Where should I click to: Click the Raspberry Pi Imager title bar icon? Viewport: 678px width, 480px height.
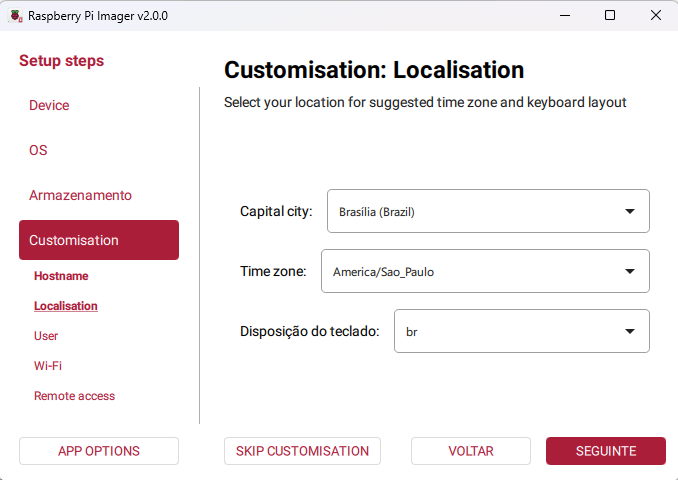(15, 16)
